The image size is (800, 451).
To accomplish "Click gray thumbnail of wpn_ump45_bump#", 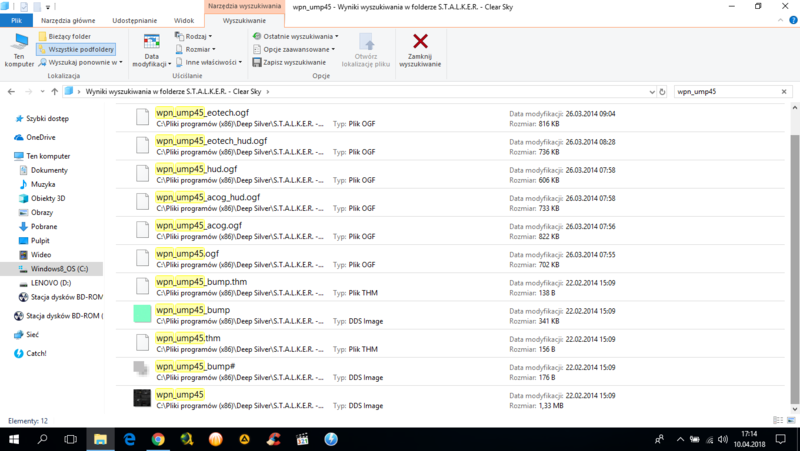I will coord(141,369).
